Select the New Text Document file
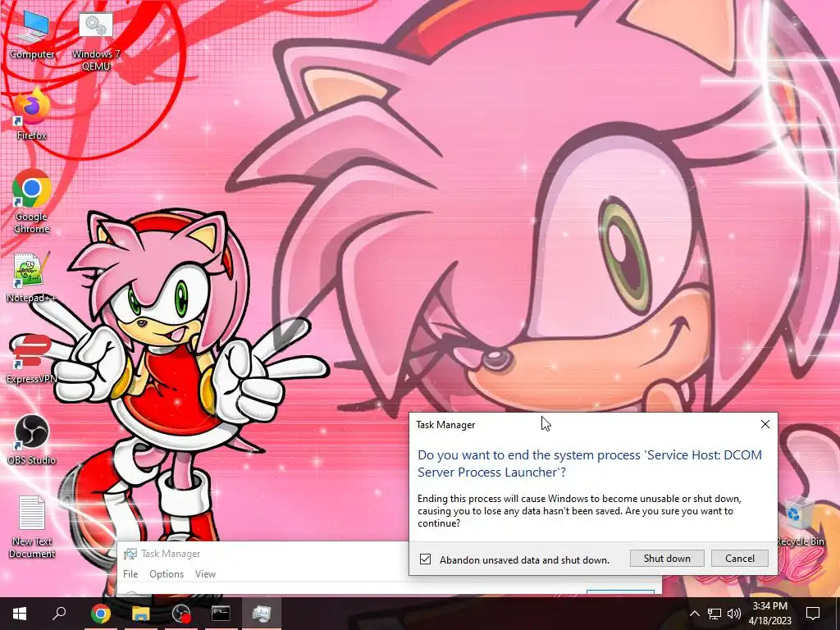This screenshot has height=630, width=840. 32,527
